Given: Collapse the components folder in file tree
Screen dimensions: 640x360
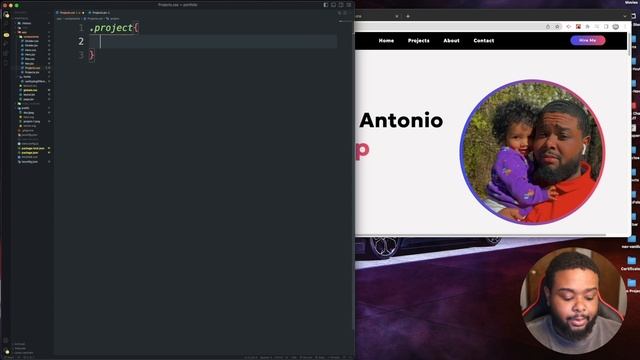Looking at the screenshot, I should point(31,37).
